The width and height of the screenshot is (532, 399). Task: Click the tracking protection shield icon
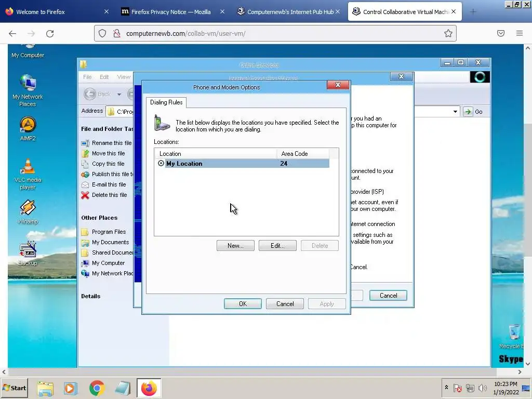pyautogui.click(x=102, y=33)
